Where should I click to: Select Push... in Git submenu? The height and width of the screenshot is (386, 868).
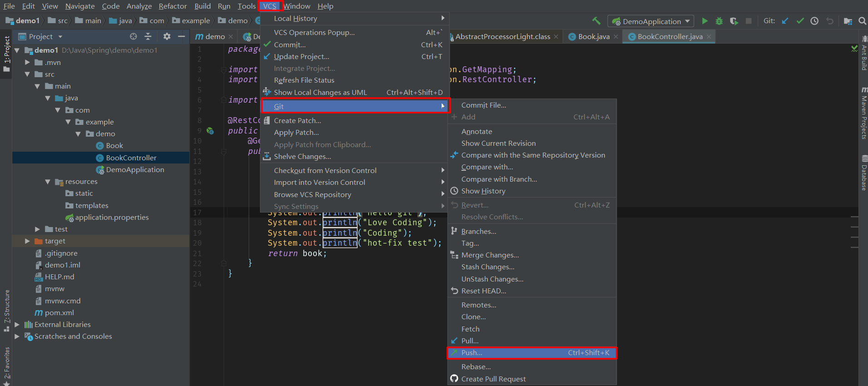(x=532, y=353)
